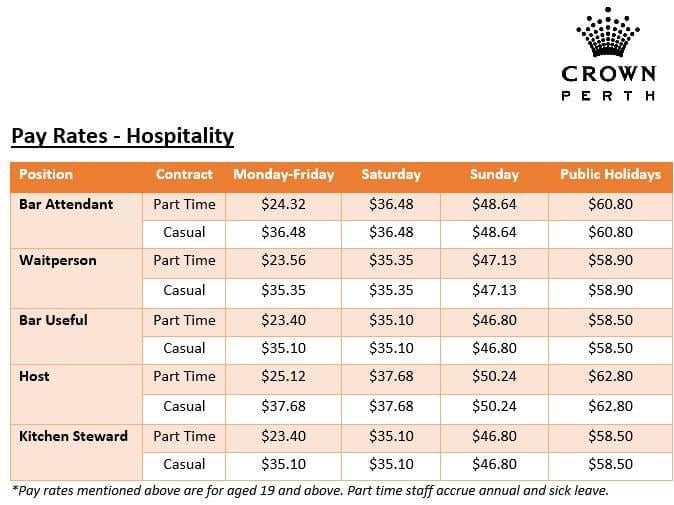Click the Waitperson position cell

[x=58, y=260]
